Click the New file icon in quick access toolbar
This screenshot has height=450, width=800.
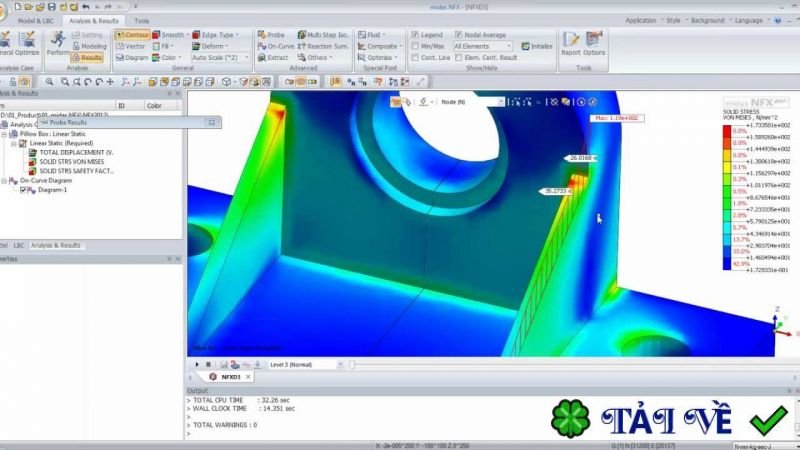(18, 7)
